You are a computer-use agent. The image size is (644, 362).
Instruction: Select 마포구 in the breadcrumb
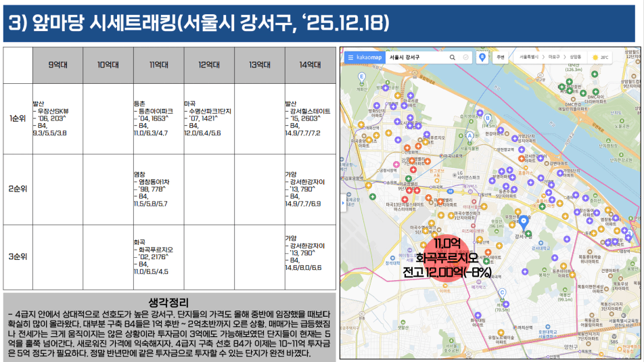tap(553, 58)
